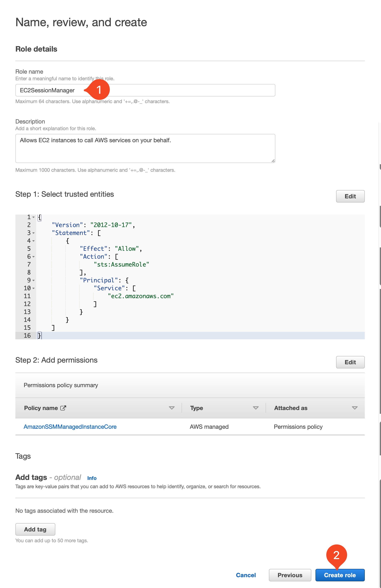This screenshot has height=588, width=381.
Task: Collapse the Service array at line 10
Action: click(34, 288)
